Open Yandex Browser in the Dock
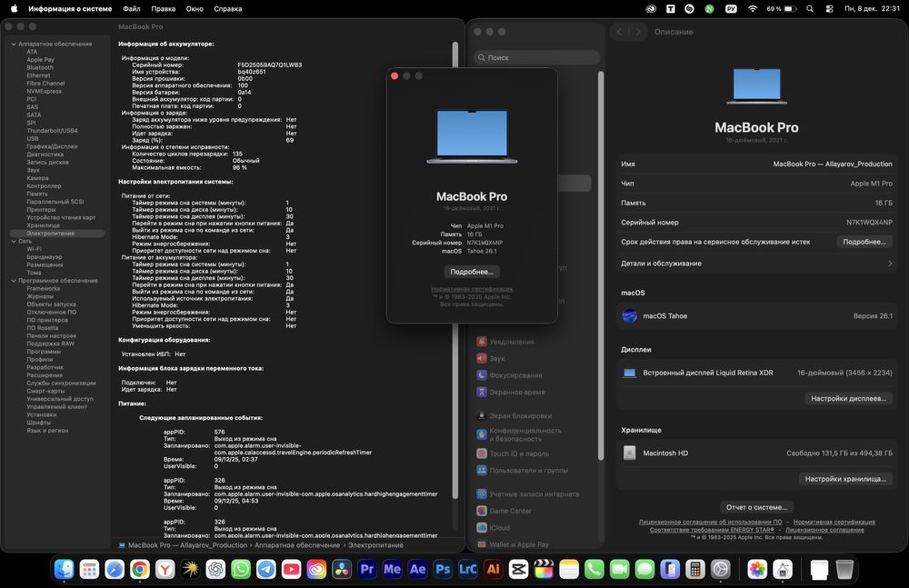 coord(165,570)
